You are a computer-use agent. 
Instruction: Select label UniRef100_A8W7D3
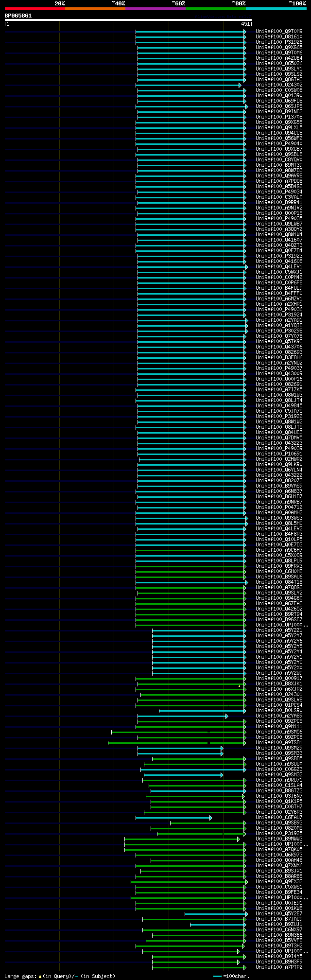(279, 171)
